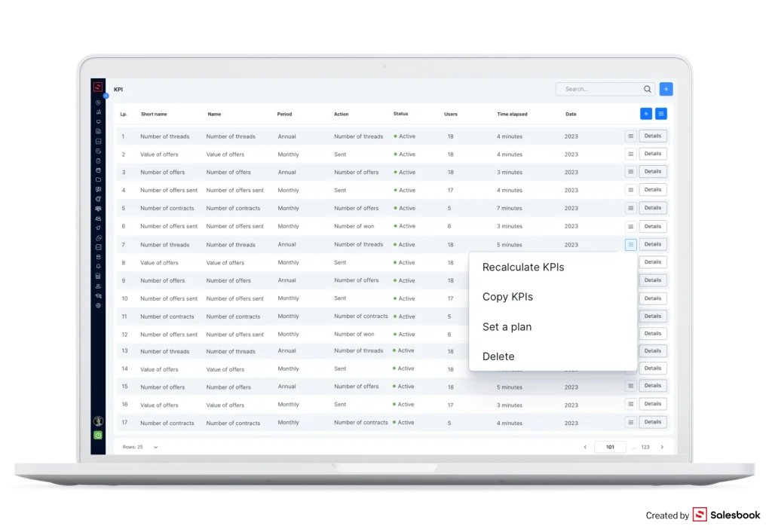The image size is (772, 532).
Task: Open the row 16 hamburger menu
Action: (x=631, y=404)
